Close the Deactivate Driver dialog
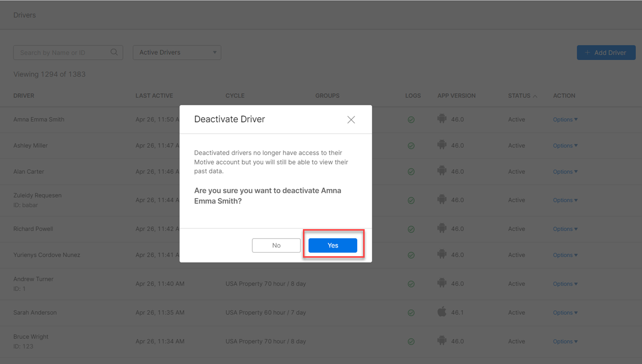642x364 pixels. (351, 119)
